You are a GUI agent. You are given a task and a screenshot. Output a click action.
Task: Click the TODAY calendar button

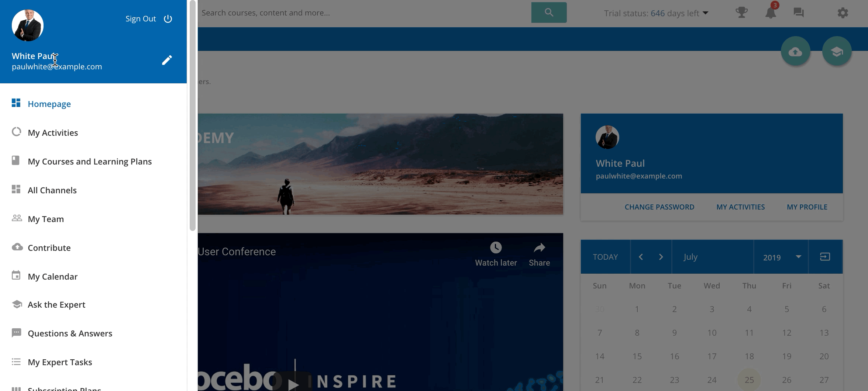coord(605,257)
